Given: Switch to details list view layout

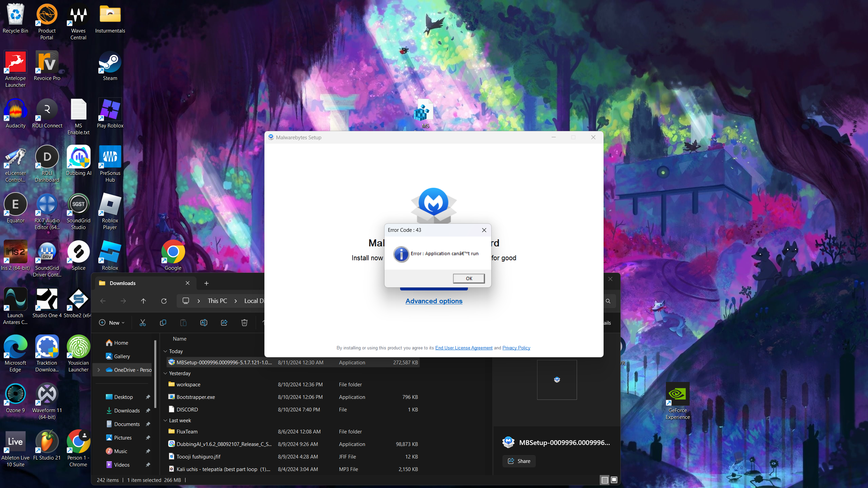Looking at the screenshot, I should click(x=605, y=480).
